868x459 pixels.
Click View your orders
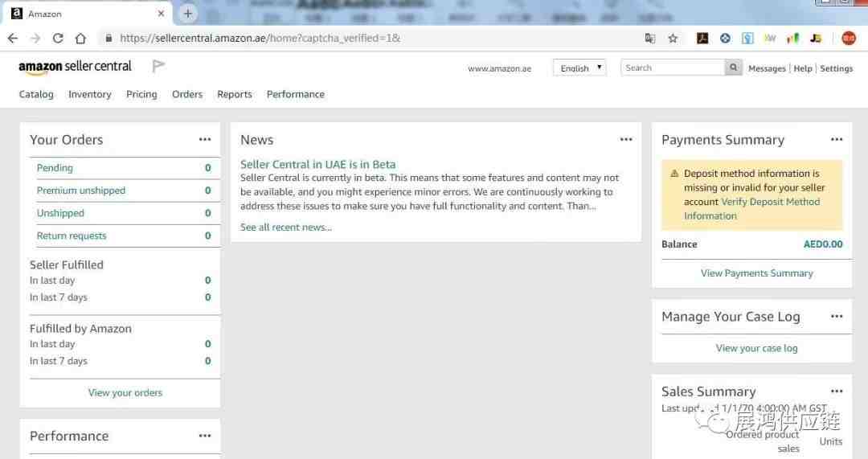coord(125,392)
